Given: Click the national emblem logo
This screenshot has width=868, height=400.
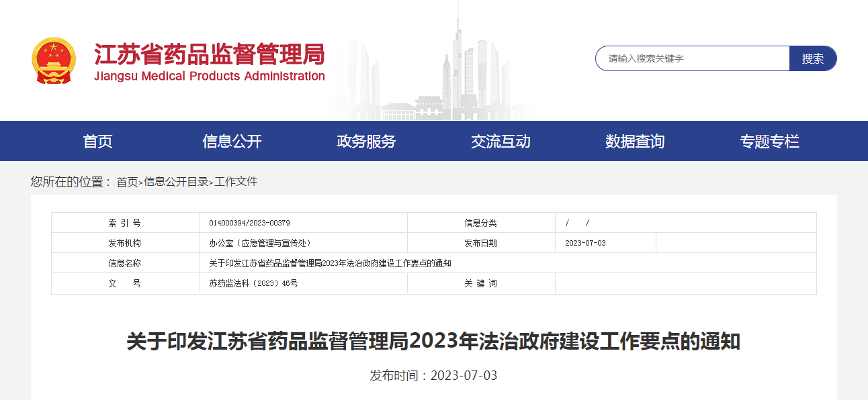Looking at the screenshot, I should (x=54, y=60).
